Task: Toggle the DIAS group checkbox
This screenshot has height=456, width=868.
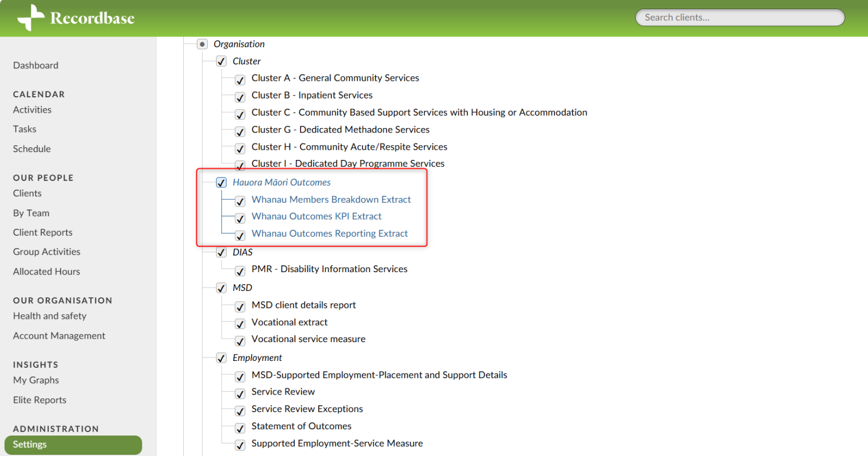Action: coord(221,253)
